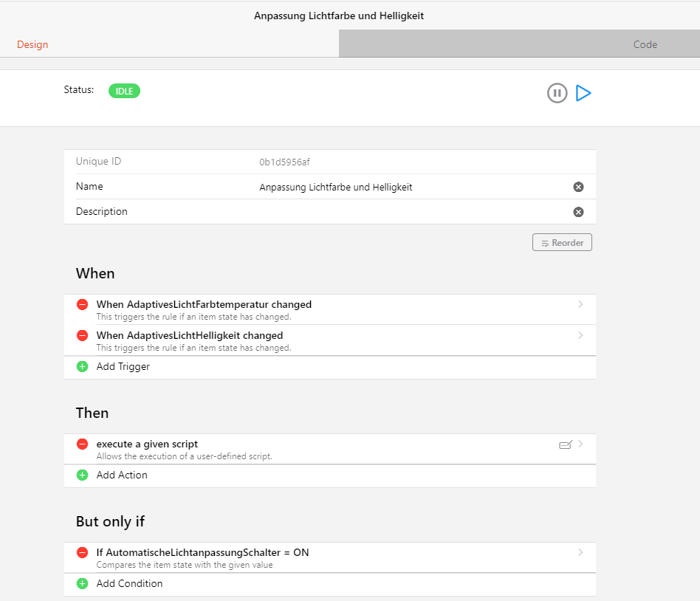Open AutomatischeLichtanpassungSchalter condition chevron
The image size is (700, 601).
(x=580, y=552)
